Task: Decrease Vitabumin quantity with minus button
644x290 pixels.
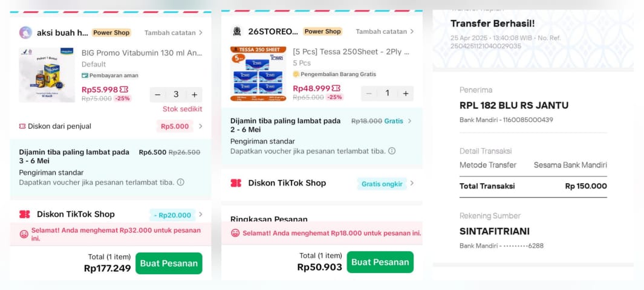Action: point(158,94)
